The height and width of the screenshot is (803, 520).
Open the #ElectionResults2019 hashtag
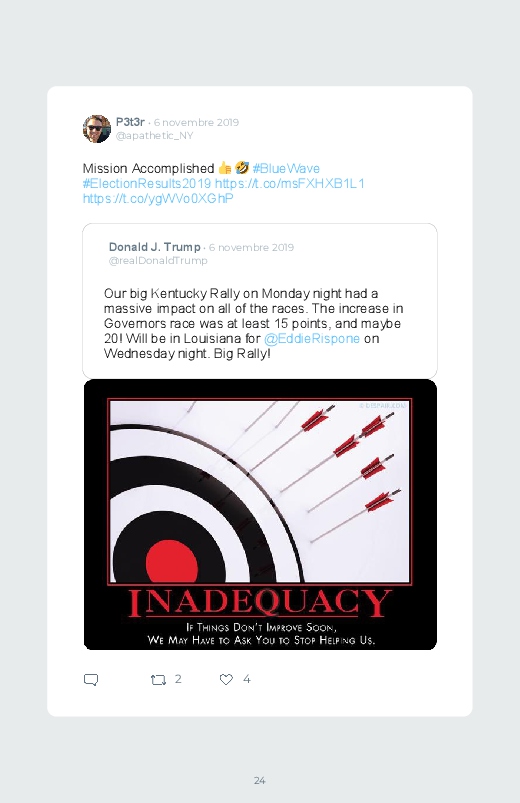[x=147, y=183]
